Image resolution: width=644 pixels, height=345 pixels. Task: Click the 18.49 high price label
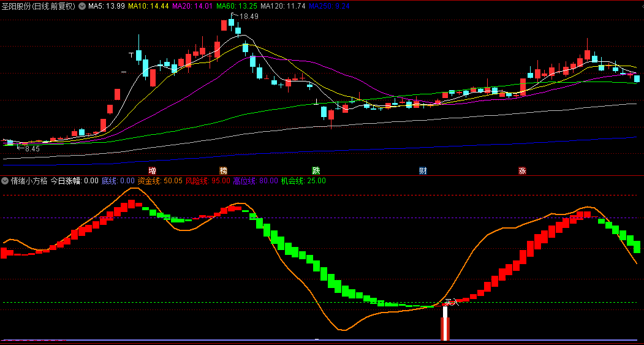coord(249,17)
